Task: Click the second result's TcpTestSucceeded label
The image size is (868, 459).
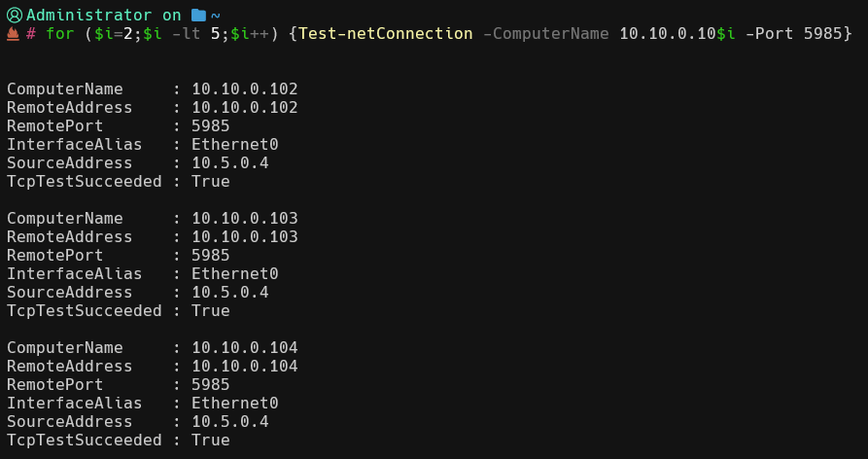Action: pos(84,311)
